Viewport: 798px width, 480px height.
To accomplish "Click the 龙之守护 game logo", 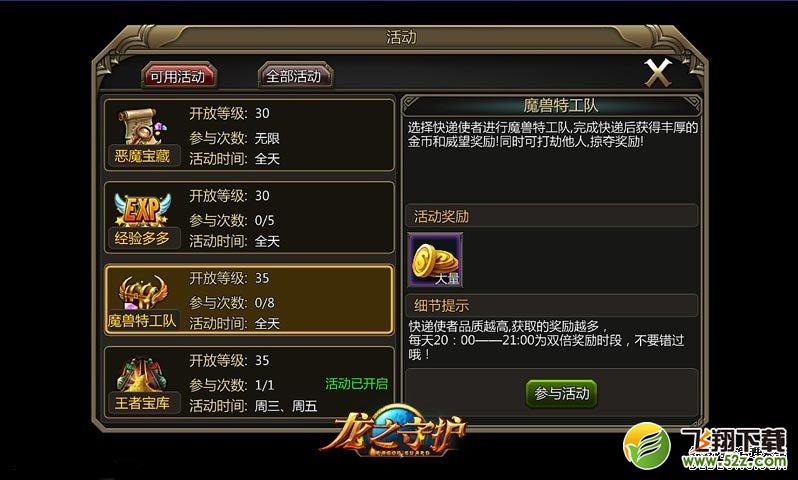I will (394, 432).
